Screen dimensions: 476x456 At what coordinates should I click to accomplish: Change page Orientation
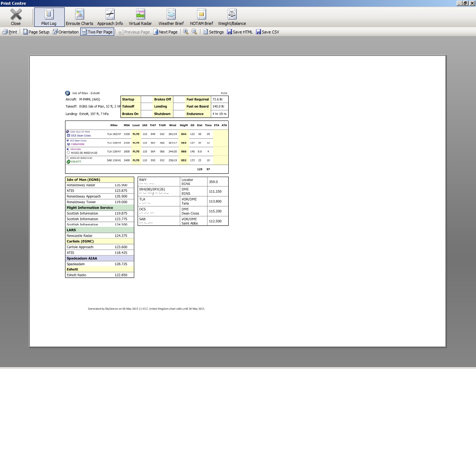[65, 32]
